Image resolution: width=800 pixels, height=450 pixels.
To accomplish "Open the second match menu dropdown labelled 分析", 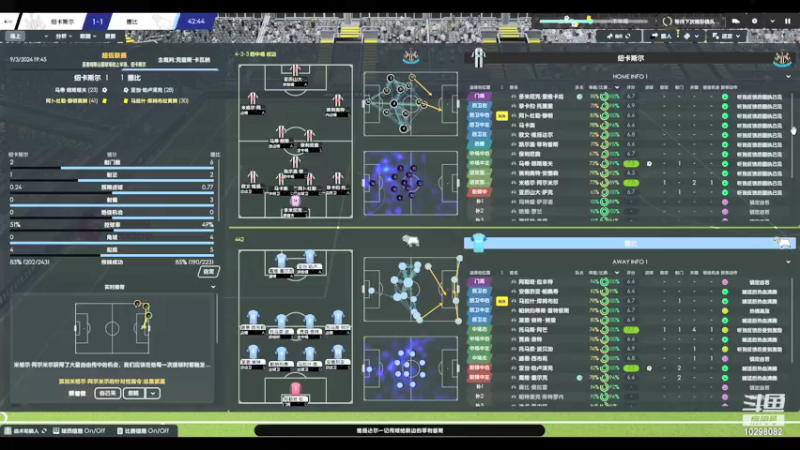I will [63, 36].
